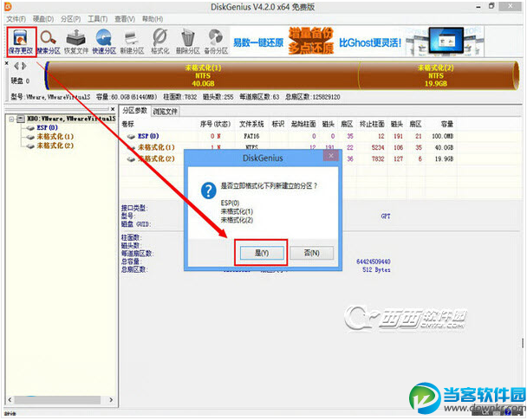The height and width of the screenshot is (420, 527).
Task: Open the 查看(V) menu
Action: tap(125, 19)
